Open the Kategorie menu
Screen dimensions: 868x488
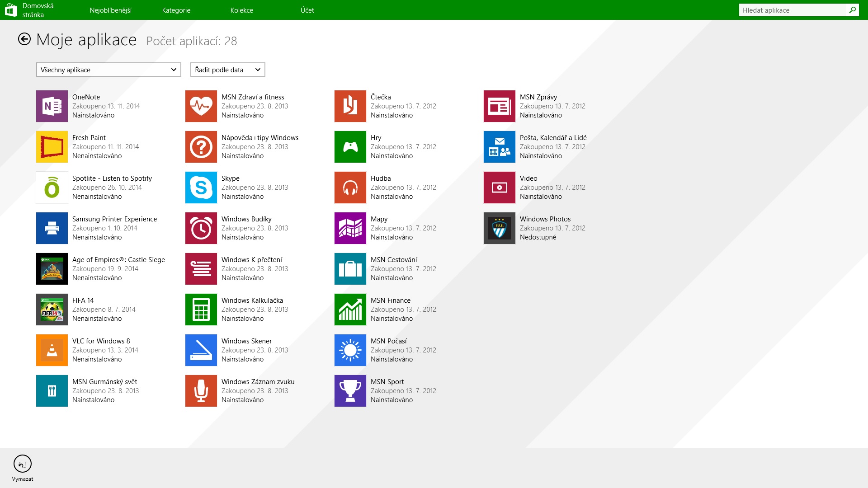point(176,10)
